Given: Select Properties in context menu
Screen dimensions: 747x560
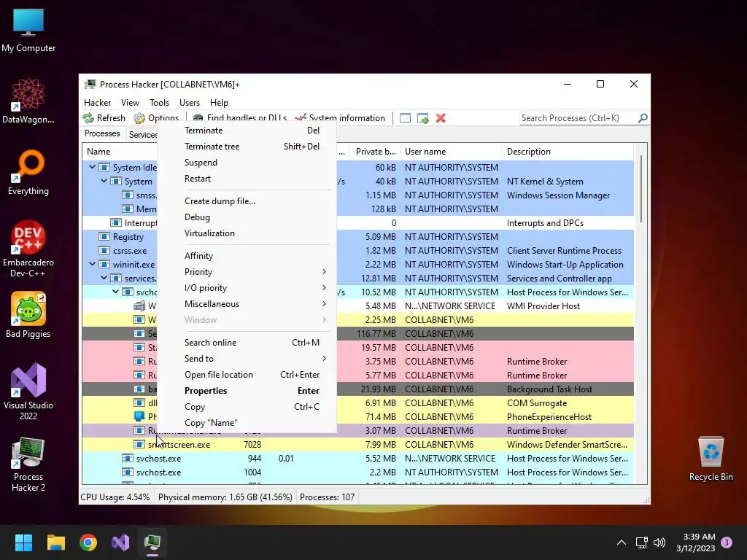Looking at the screenshot, I should click(247, 391).
